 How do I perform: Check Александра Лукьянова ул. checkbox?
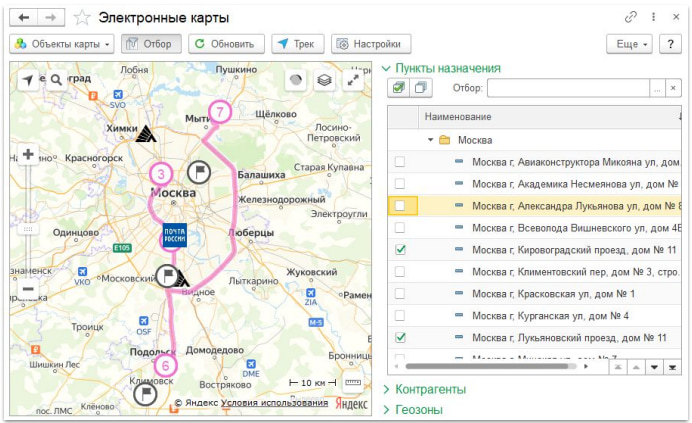point(400,206)
